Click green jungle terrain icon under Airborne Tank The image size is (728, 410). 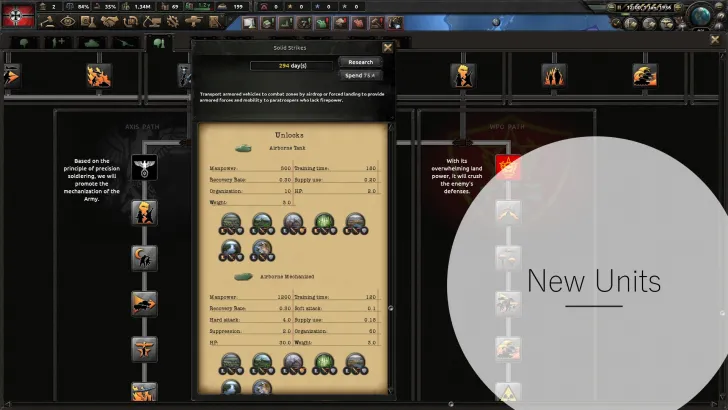(x=325, y=223)
